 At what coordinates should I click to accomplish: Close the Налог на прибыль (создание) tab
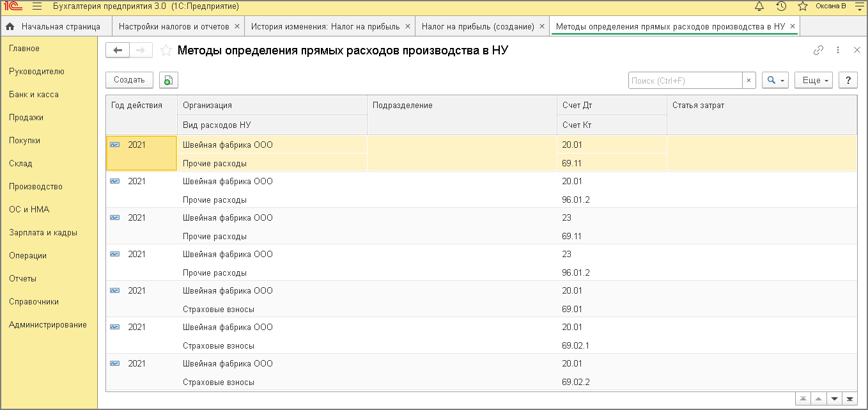tap(542, 27)
